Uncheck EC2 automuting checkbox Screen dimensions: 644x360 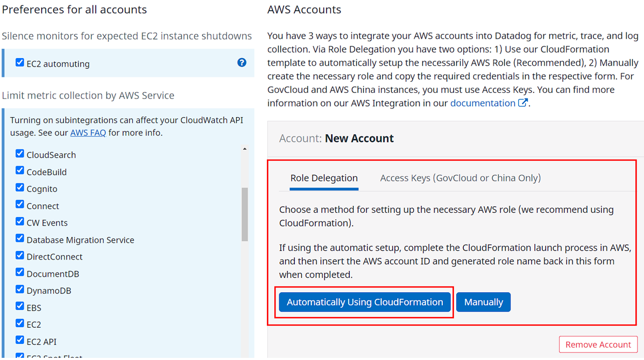point(20,62)
